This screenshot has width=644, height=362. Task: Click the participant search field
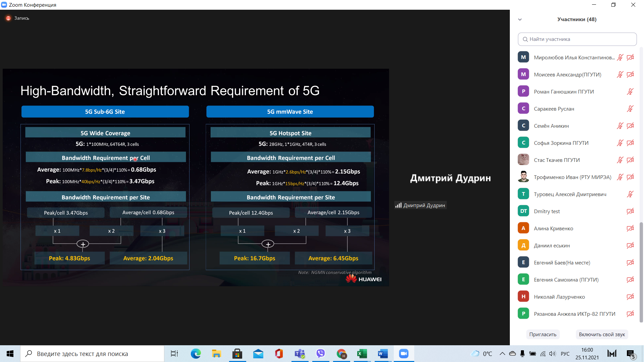click(577, 39)
